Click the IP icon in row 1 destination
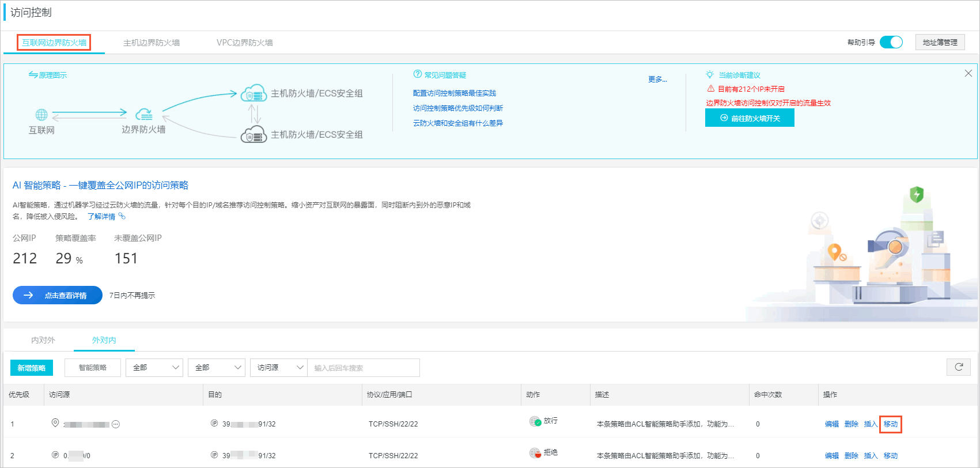The height and width of the screenshot is (468, 980). (214, 423)
